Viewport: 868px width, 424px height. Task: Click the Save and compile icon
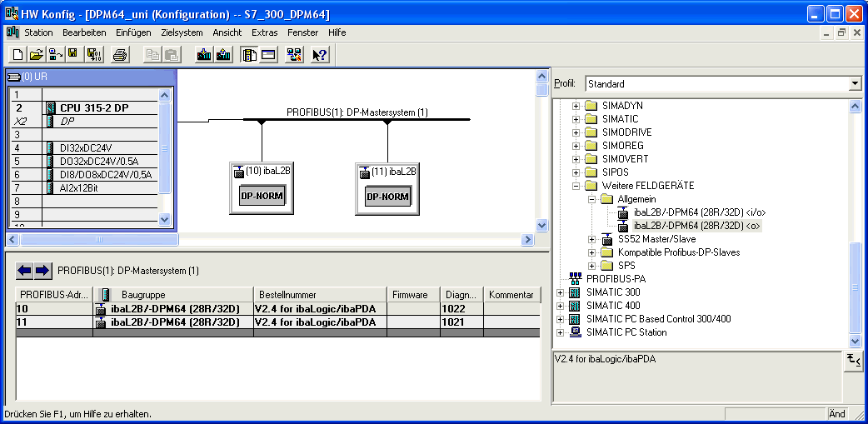pyautogui.click(x=94, y=55)
